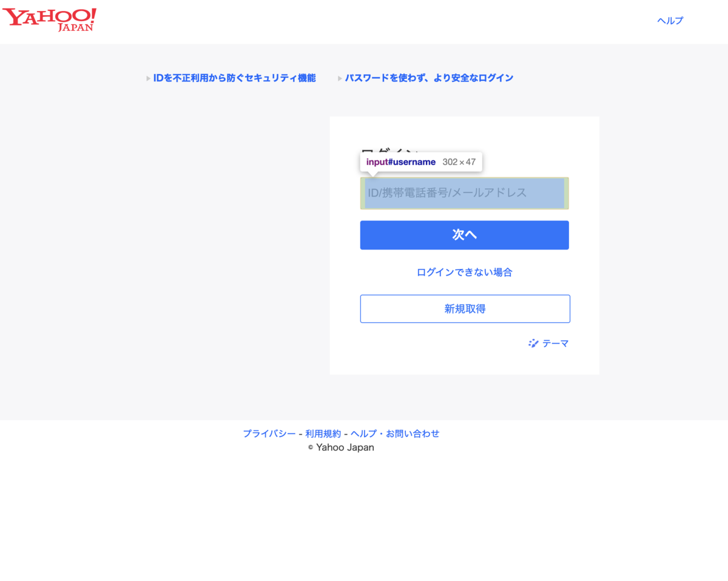Click the テーマ paint palette icon
Viewport: 728px width, 581px height.
click(x=533, y=343)
